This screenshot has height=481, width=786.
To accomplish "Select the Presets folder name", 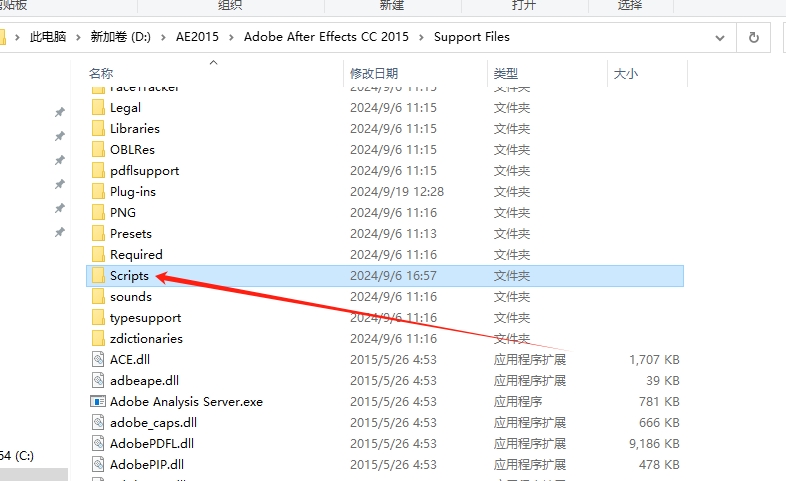I will 131,234.
